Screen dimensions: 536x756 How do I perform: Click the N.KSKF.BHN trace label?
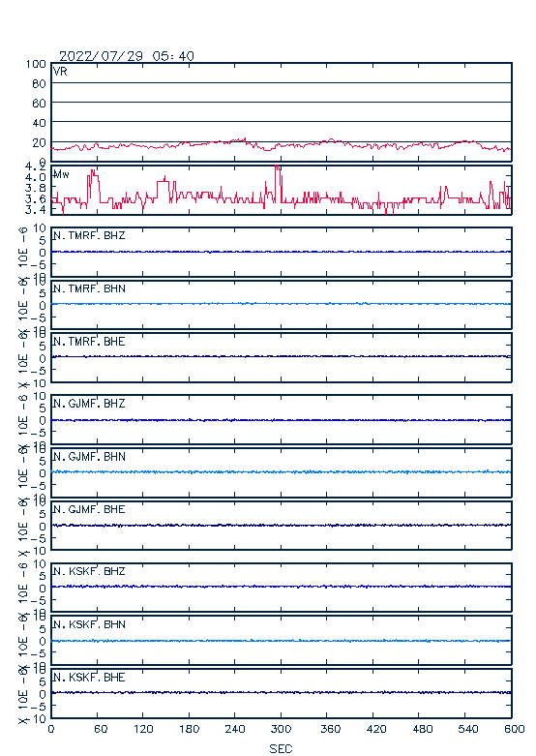tap(89, 624)
